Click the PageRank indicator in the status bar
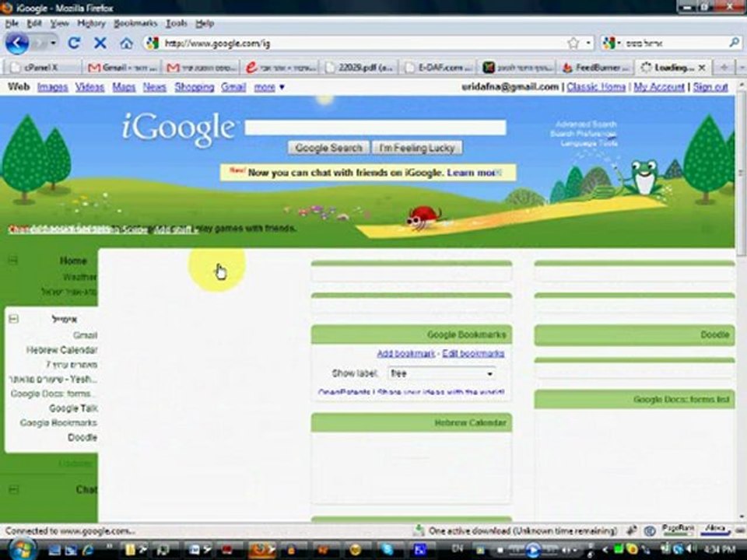This screenshot has width=747, height=560. [x=678, y=529]
